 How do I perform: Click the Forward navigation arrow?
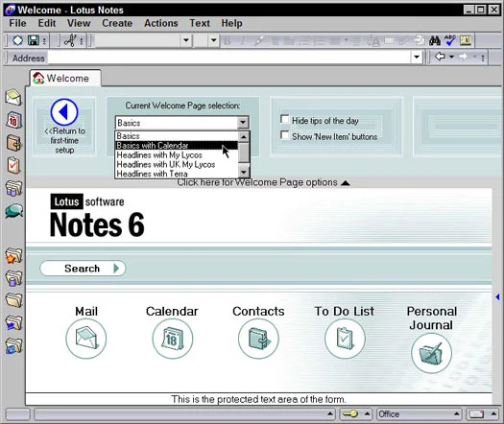coord(463,57)
